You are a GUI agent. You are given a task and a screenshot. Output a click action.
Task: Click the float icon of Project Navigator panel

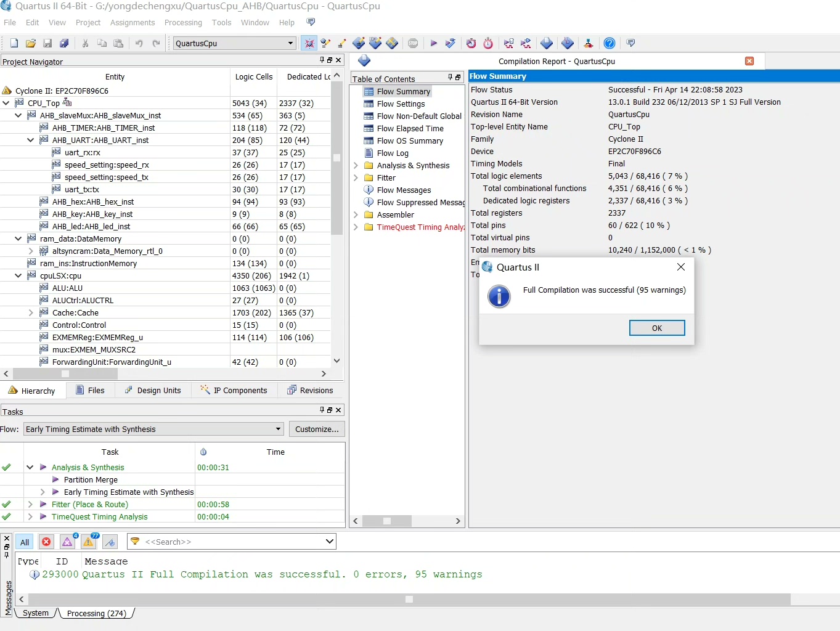click(330, 60)
